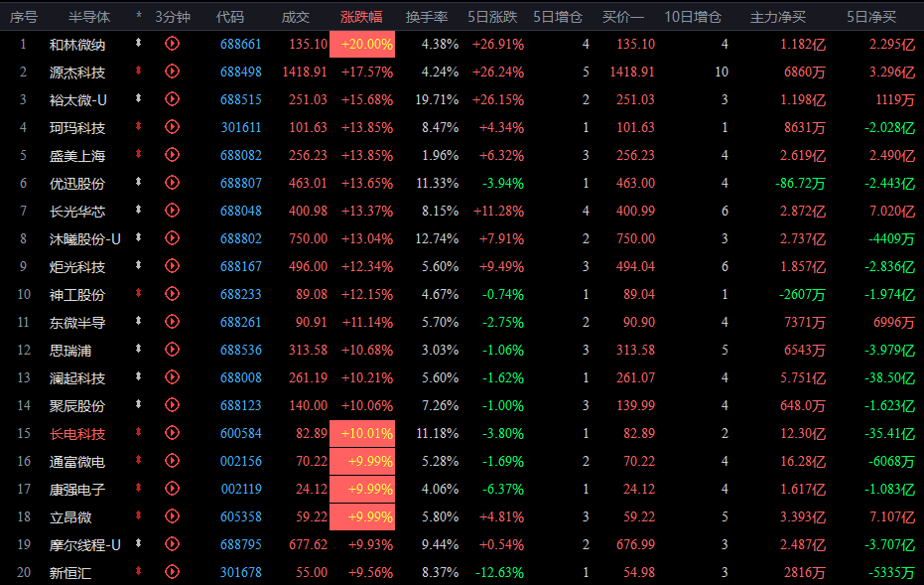Click the 5日净买 column header
924x585 pixels.
(x=871, y=17)
